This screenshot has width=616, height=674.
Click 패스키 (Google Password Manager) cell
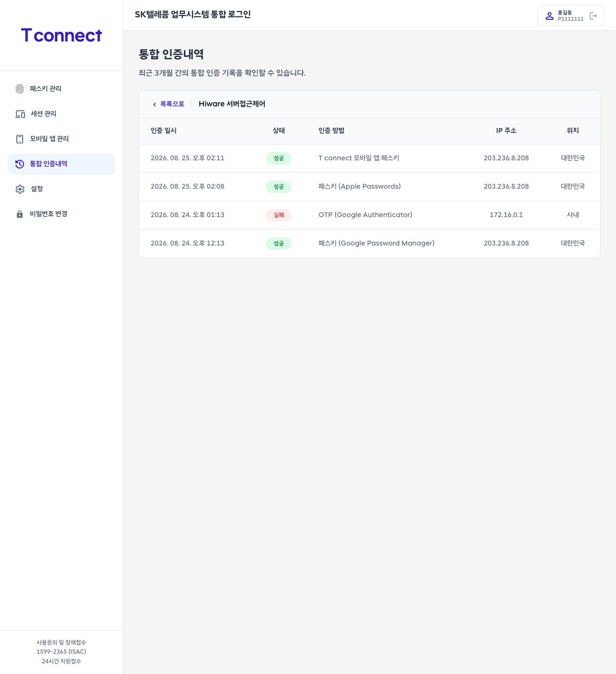376,244
